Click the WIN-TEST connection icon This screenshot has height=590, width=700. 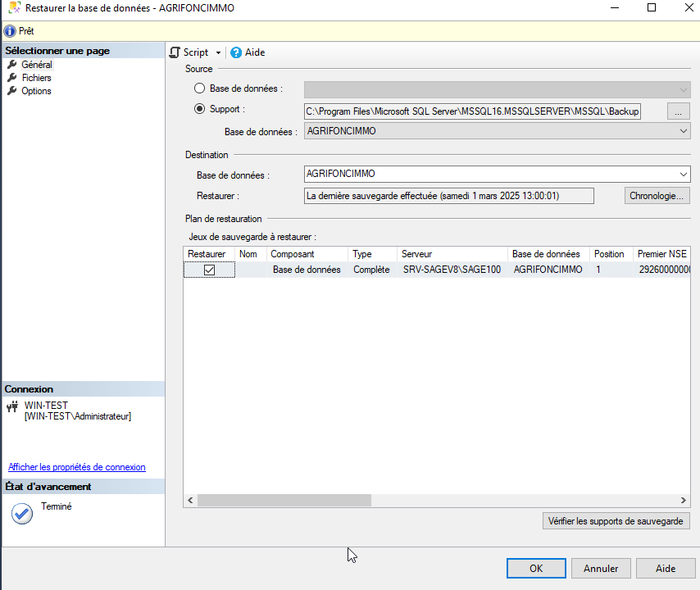[12, 406]
